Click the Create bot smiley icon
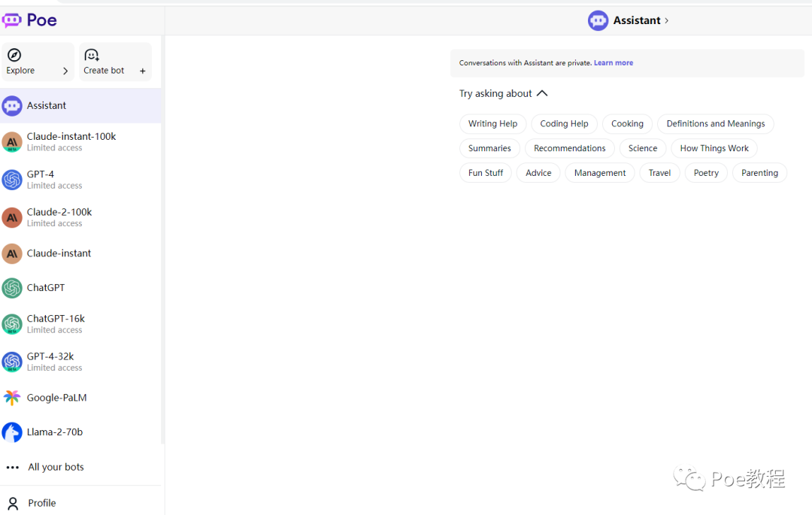The height and width of the screenshot is (515, 812). tap(92, 55)
